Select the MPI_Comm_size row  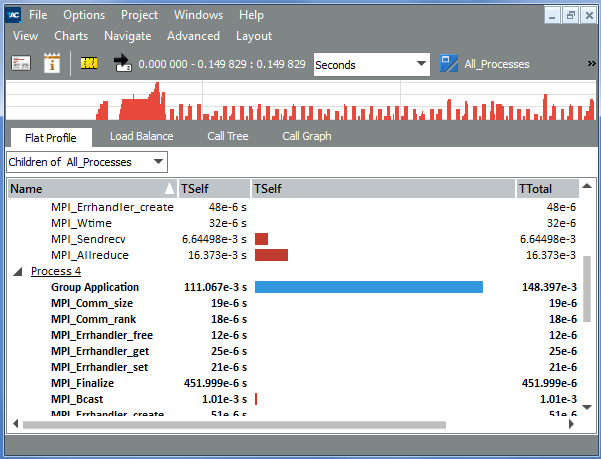coord(294,303)
